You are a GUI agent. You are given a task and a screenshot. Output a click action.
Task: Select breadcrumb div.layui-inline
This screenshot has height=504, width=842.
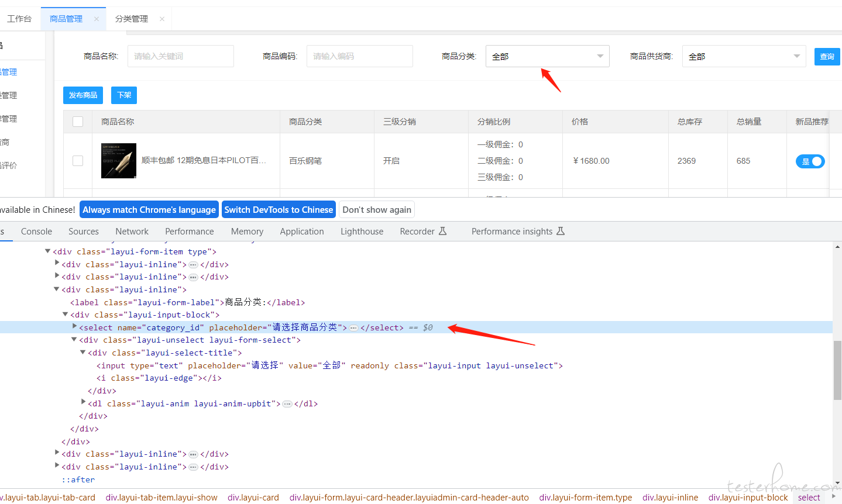[671, 498]
